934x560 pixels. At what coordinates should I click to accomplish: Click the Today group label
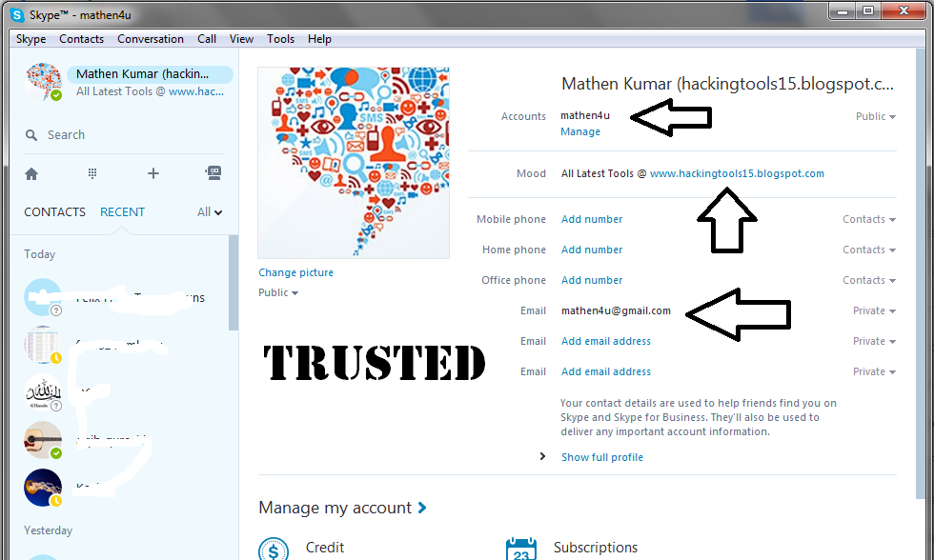tap(39, 254)
